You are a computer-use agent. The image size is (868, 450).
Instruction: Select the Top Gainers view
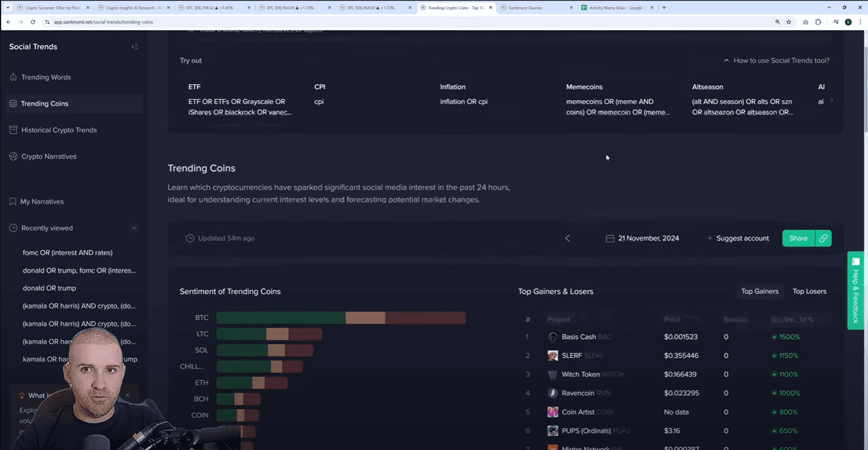(x=759, y=291)
